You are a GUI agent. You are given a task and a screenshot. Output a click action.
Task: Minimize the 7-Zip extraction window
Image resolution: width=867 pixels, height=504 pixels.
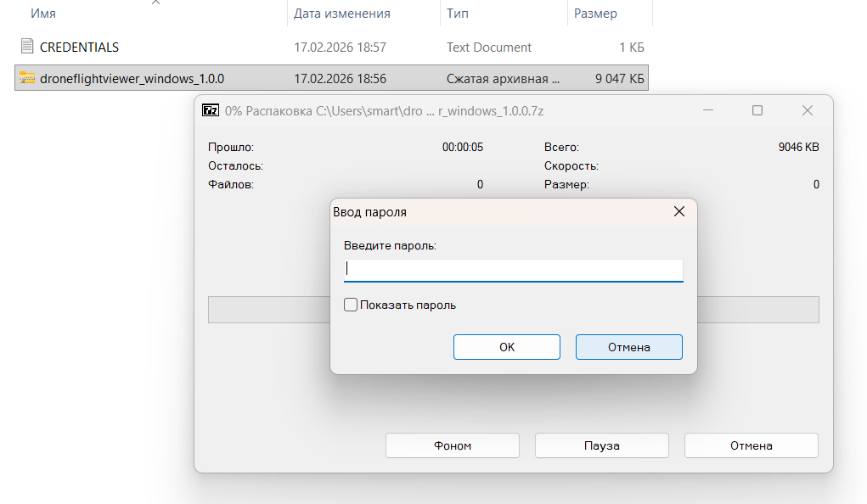point(710,110)
